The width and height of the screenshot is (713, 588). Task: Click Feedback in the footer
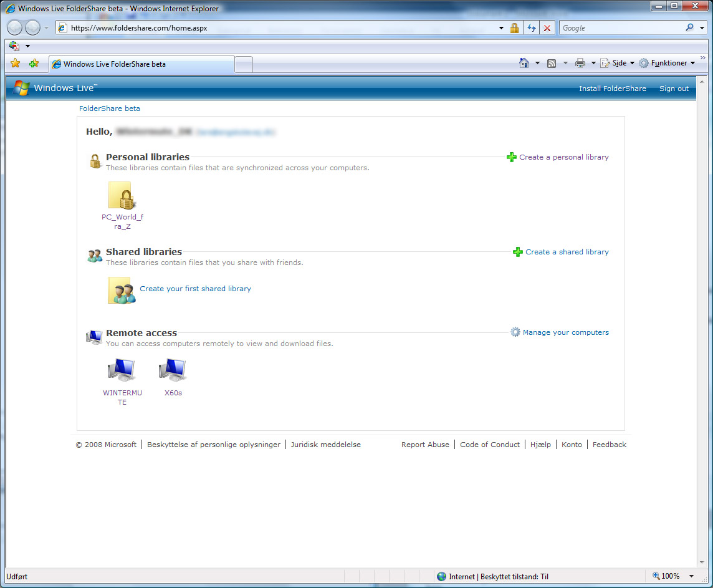pos(610,445)
